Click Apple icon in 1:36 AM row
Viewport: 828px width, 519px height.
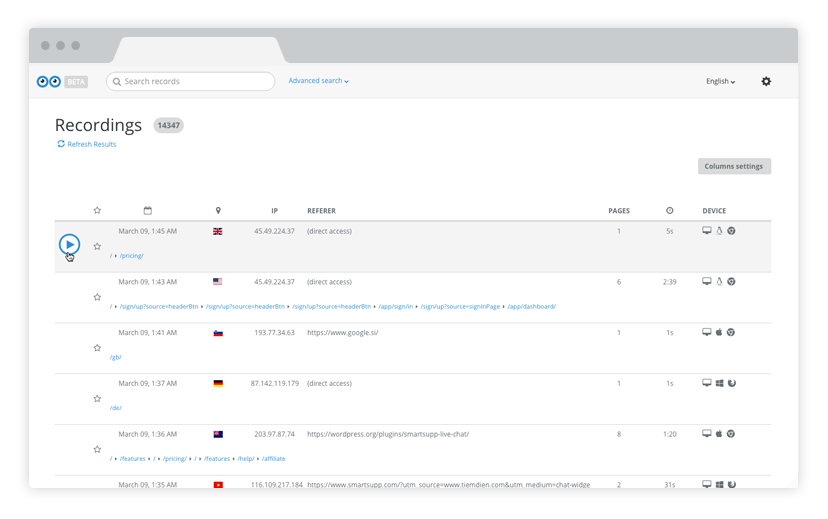point(719,433)
